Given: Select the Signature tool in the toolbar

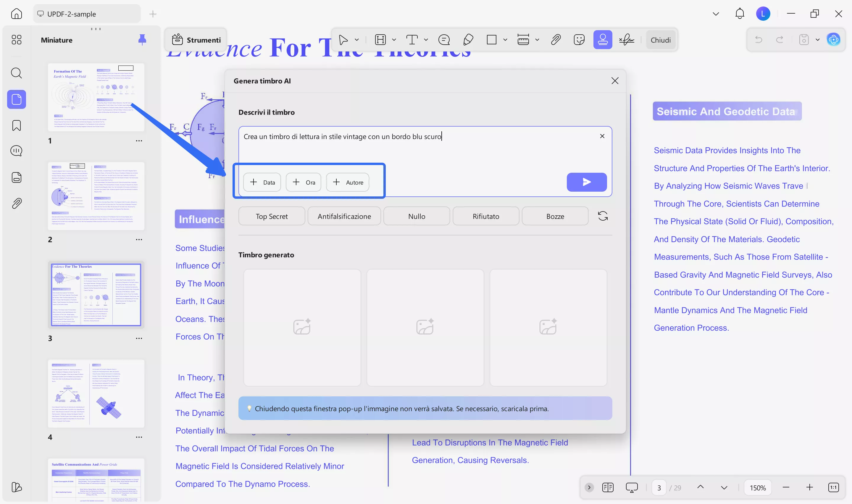Looking at the screenshot, I should [627, 39].
